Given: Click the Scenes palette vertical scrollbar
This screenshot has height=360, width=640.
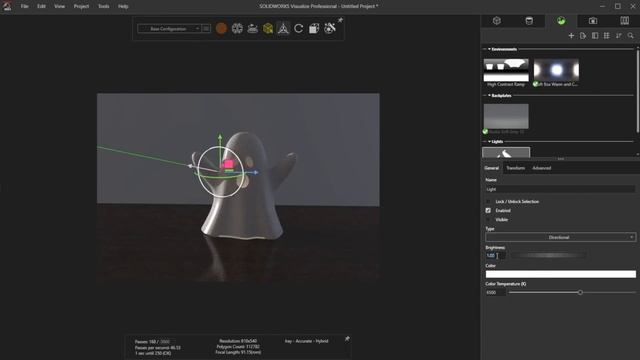Looking at the screenshot, I should click(638, 90).
